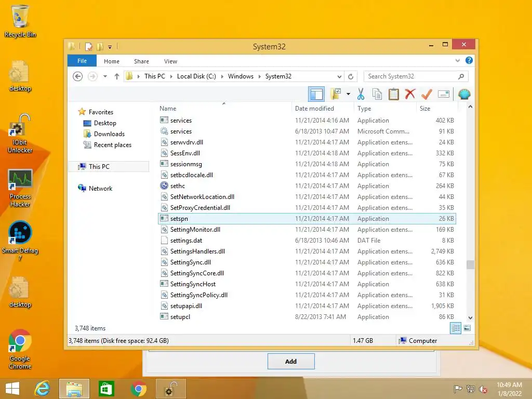This screenshot has width=532, height=399.
Task: Click the rename icon in the toolbar
Action: (444, 94)
